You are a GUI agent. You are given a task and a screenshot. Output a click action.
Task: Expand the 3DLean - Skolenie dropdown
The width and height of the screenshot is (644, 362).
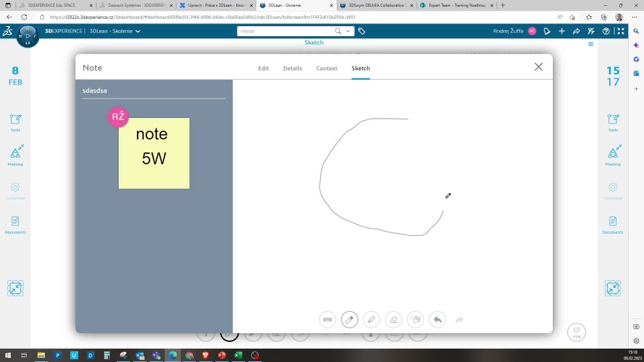tap(138, 31)
